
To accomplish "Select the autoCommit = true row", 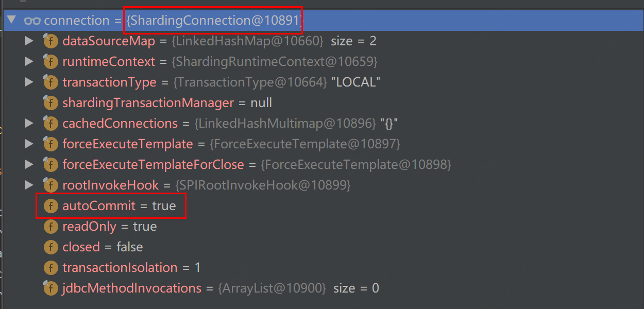I will [x=119, y=206].
